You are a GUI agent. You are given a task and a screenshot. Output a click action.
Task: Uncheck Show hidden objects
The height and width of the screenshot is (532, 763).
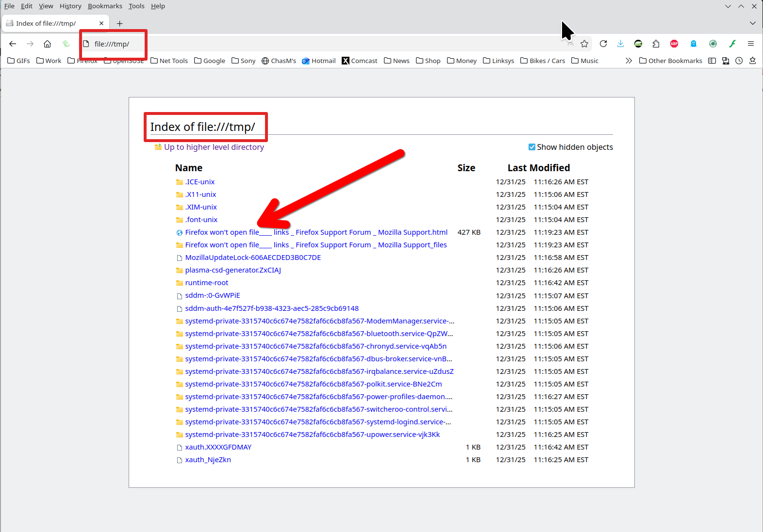click(x=532, y=147)
